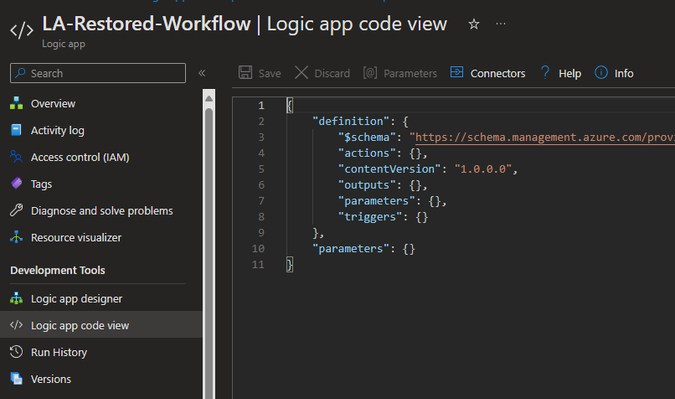Click the sidebar scrollbar up arrow
The height and width of the screenshot is (399, 675).
pyautogui.click(x=209, y=99)
